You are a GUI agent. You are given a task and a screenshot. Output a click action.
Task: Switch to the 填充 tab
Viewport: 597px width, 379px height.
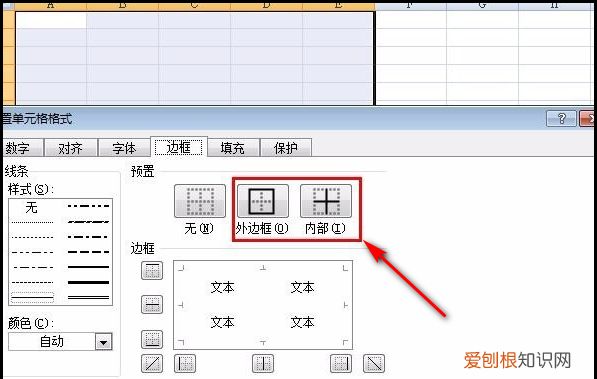[233, 148]
